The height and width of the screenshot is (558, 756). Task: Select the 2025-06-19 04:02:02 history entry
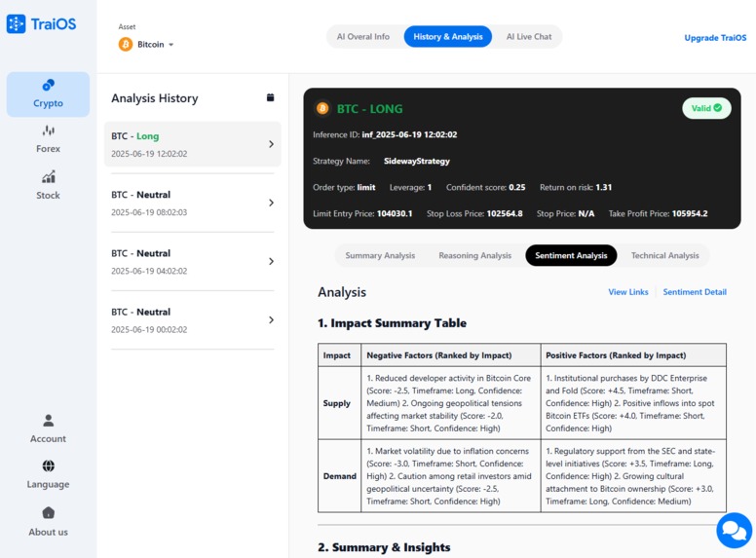coord(192,261)
